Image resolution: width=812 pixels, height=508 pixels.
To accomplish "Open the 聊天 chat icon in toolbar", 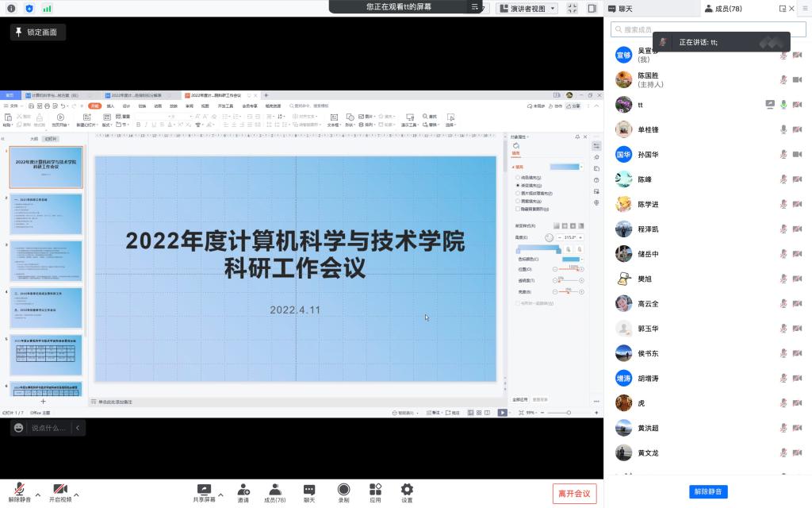I will point(309,490).
